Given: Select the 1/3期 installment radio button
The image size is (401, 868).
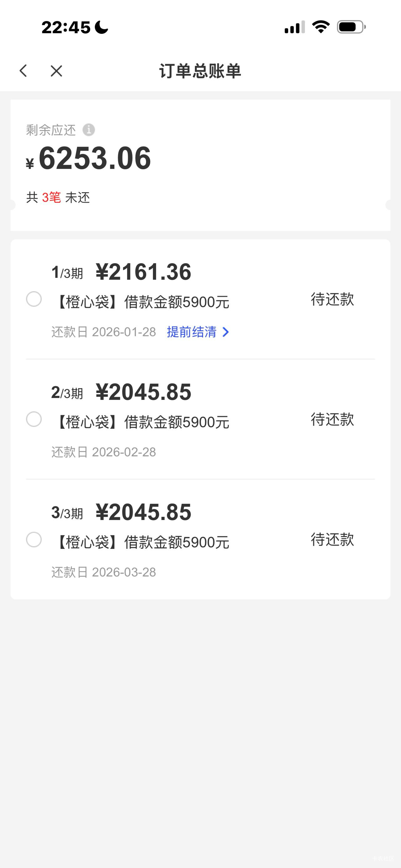Looking at the screenshot, I should (34, 299).
